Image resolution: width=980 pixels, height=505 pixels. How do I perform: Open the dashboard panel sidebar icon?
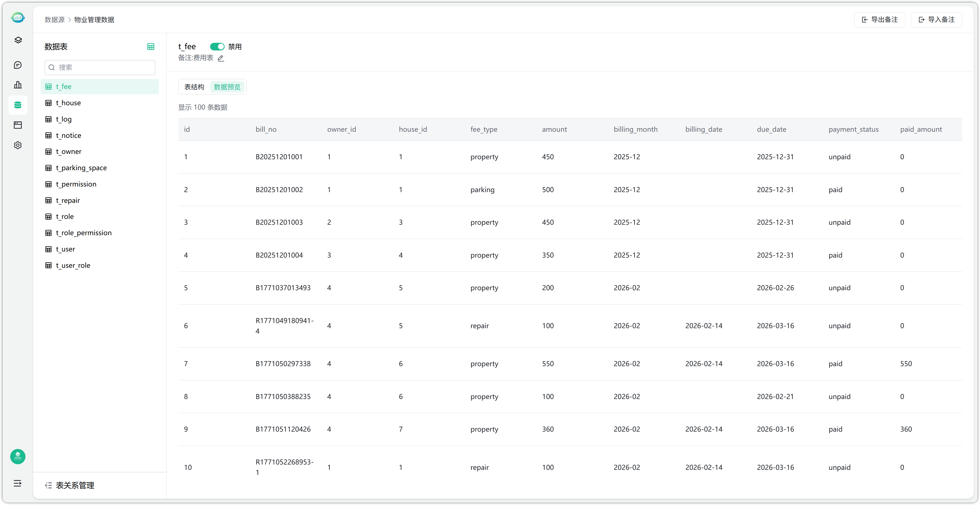coord(18,125)
